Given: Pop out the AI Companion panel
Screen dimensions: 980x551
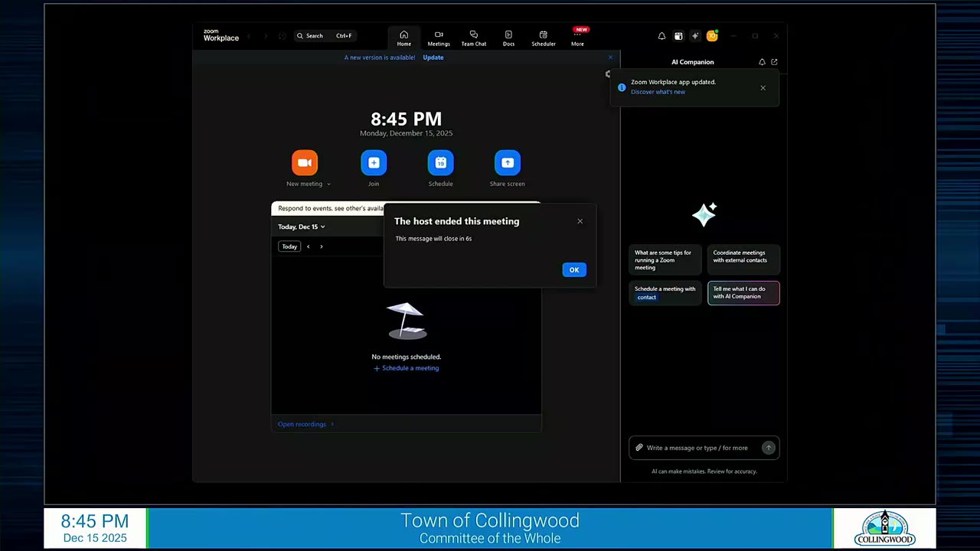Looking at the screenshot, I should coord(774,62).
